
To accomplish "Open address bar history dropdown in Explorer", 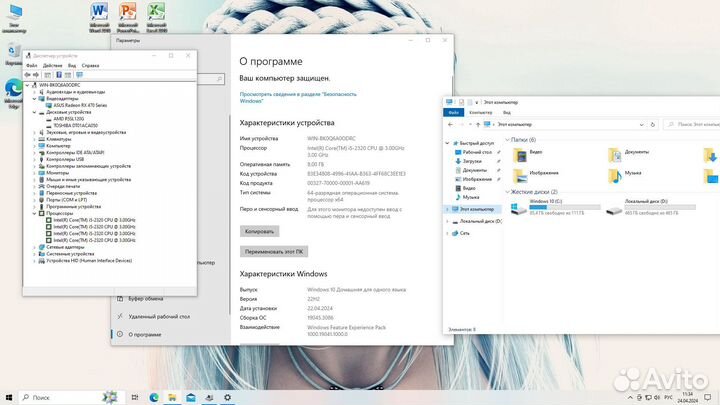I will (641, 124).
